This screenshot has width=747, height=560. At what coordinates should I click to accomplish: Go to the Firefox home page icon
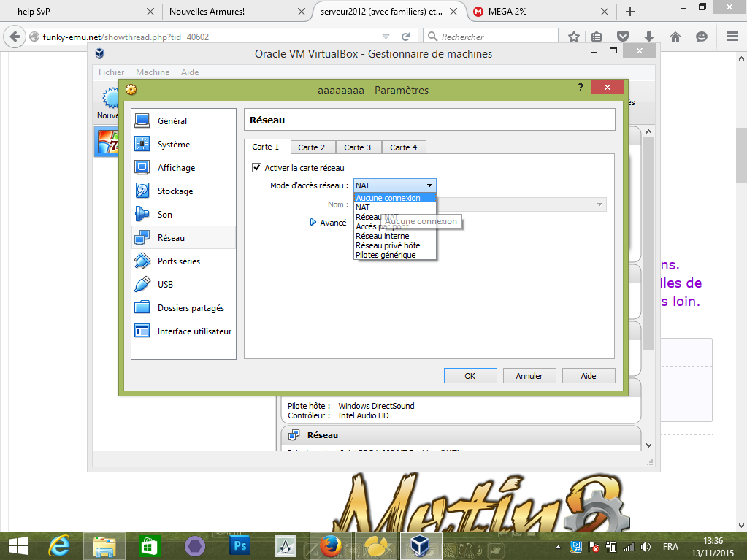point(675,37)
